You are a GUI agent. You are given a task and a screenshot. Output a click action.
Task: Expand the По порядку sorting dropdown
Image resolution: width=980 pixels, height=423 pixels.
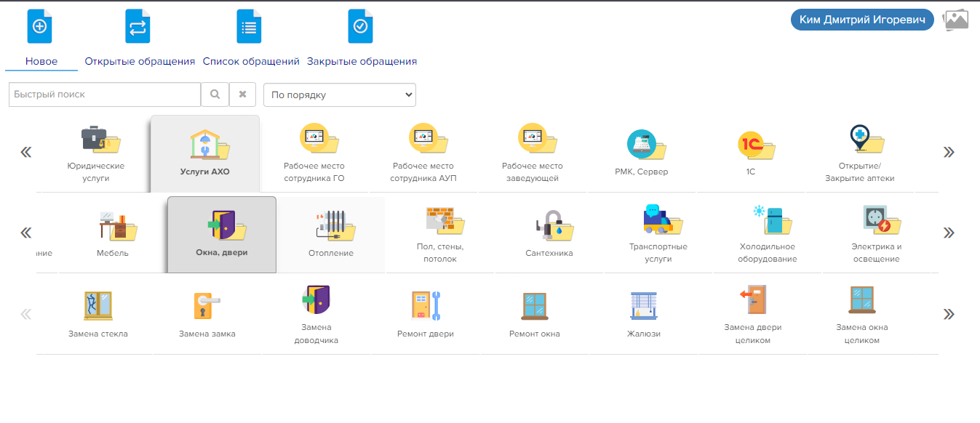(339, 94)
